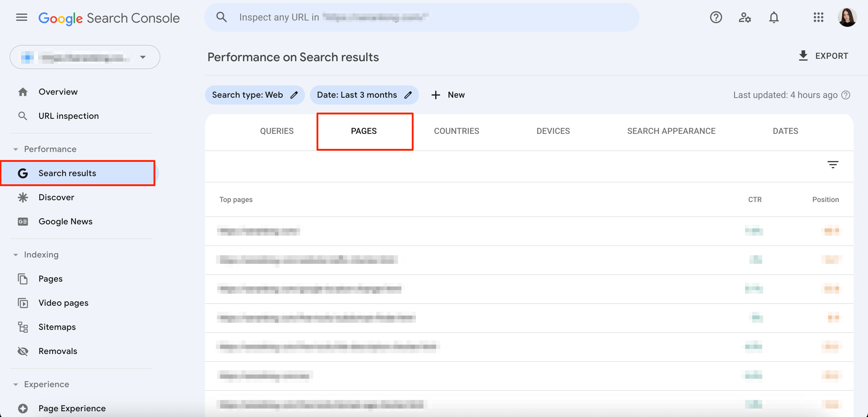Select Overview in the sidebar

(x=58, y=91)
